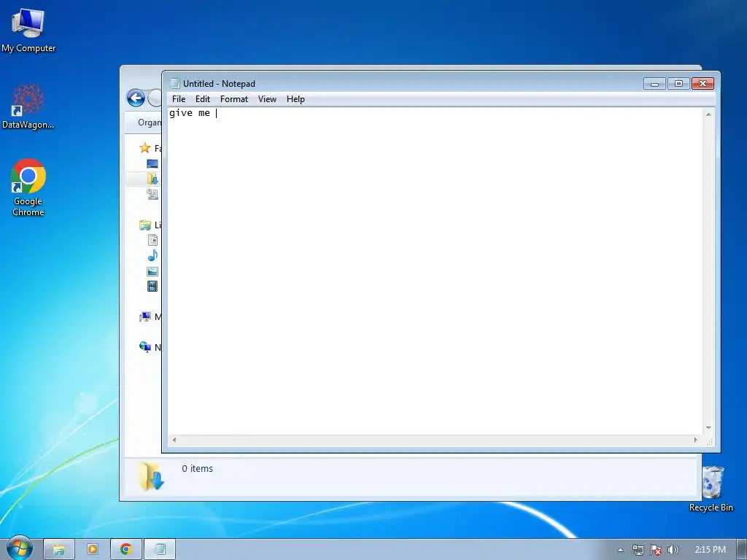
Task: Select the Google Chrome desktop shortcut
Action: (28, 187)
